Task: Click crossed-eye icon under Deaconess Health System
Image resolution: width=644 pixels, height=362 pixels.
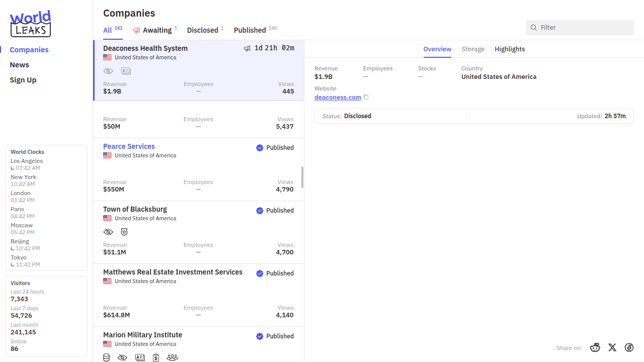Action: coord(108,71)
